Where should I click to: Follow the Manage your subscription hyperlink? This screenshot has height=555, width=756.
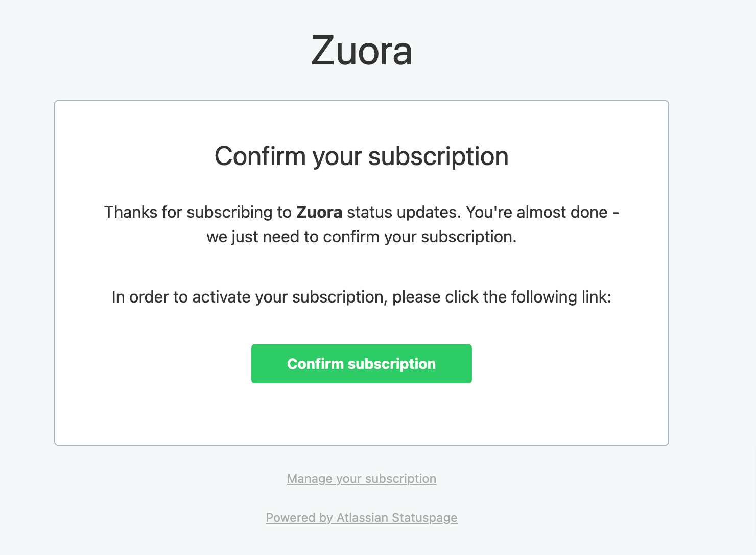pyautogui.click(x=361, y=479)
